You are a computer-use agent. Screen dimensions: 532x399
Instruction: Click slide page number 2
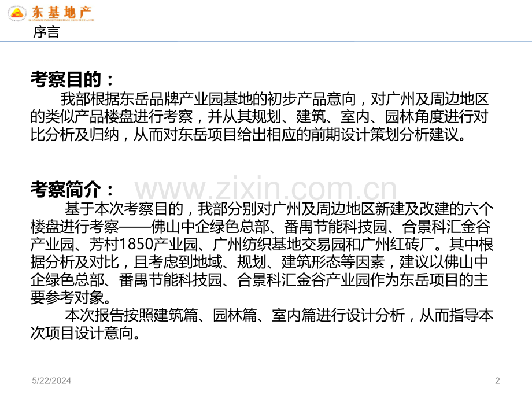(x=497, y=380)
